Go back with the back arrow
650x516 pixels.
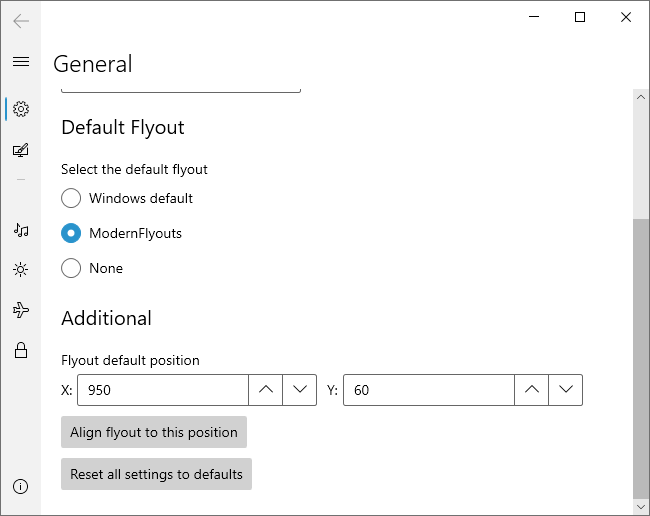point(21,21)
